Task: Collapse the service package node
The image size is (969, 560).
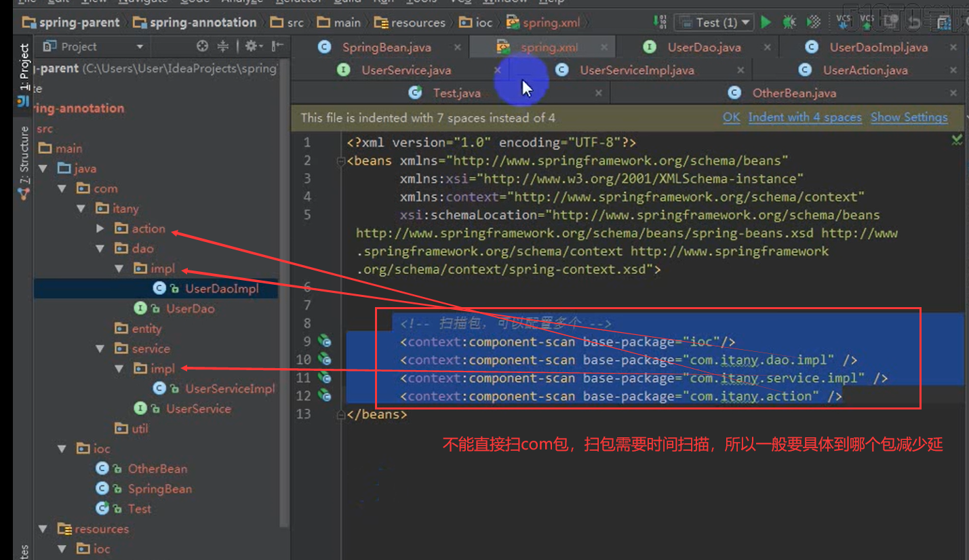Action: click(x=100, y=348)
